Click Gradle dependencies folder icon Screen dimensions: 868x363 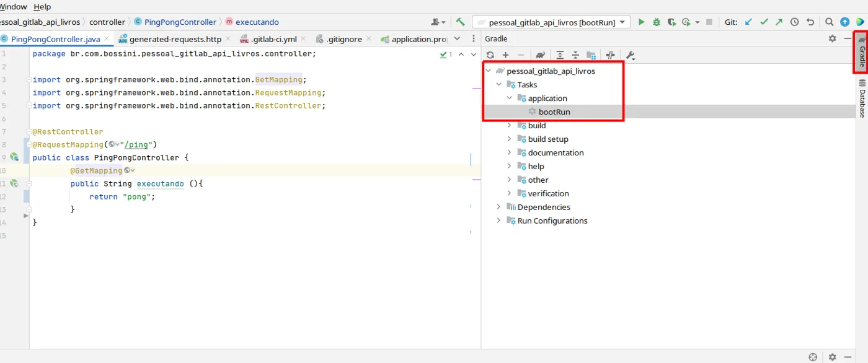pos(591,55)
